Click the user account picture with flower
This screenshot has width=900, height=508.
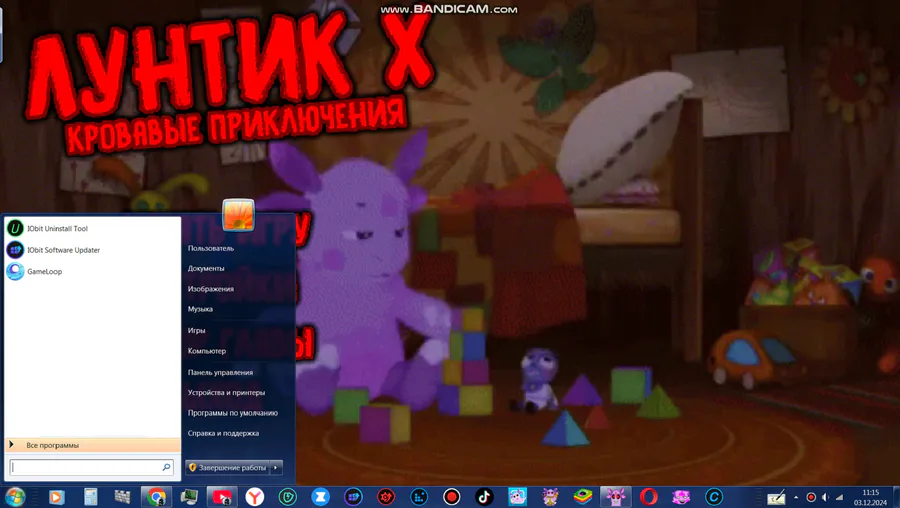click(x=238, y=215)
